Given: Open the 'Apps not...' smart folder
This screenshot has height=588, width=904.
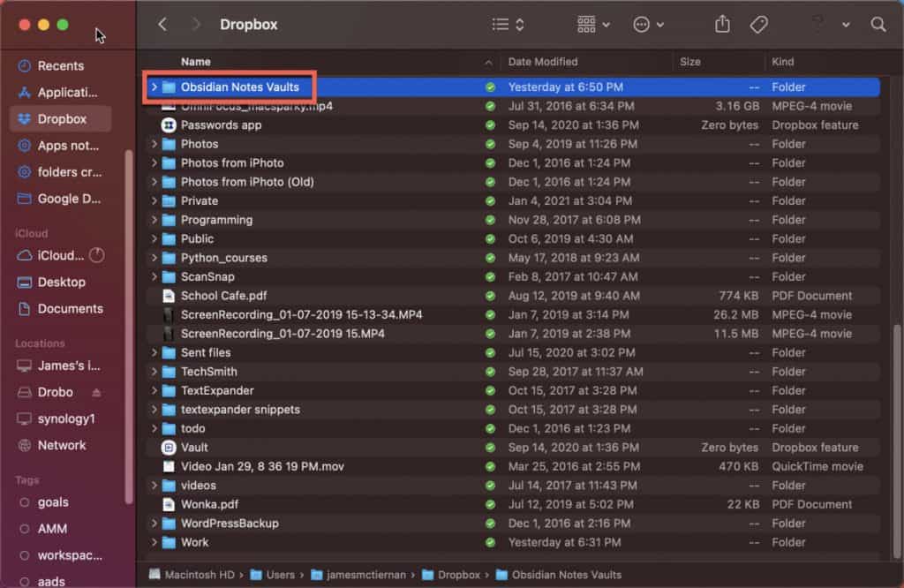Looking at the screenshot, I should pyautogui.click(x=61, y=146).
